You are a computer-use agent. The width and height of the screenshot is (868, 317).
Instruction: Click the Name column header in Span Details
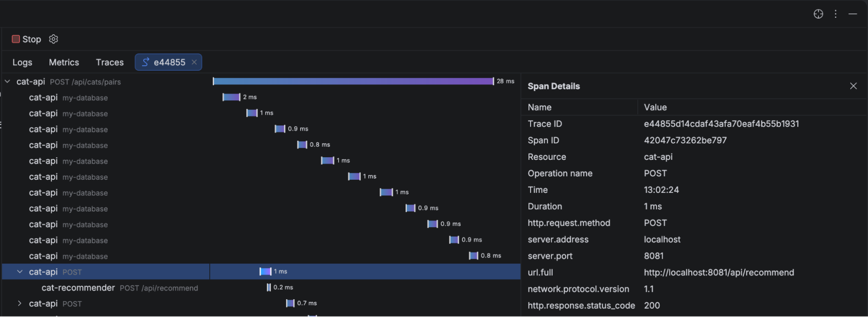(540, 107)
